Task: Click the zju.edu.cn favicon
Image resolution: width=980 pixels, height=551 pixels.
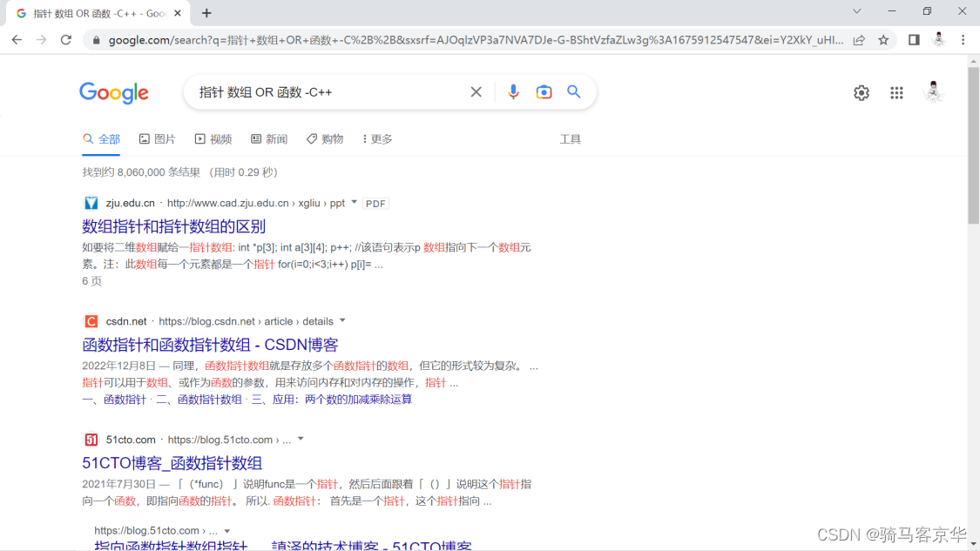Action: point(91,203)
